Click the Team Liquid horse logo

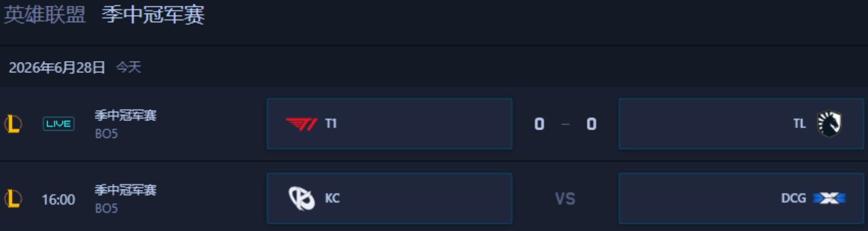click(829, 124)
